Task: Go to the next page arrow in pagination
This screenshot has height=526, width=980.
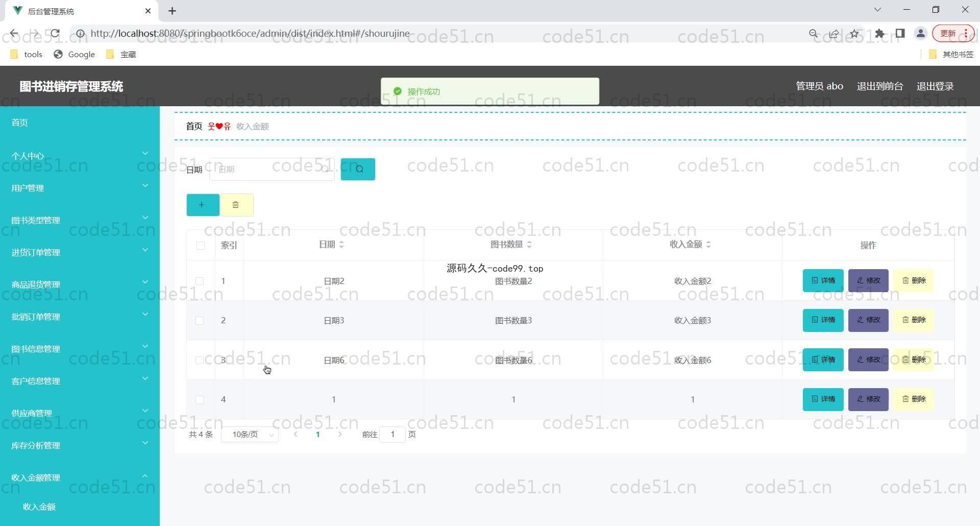Action: (340, 434)
